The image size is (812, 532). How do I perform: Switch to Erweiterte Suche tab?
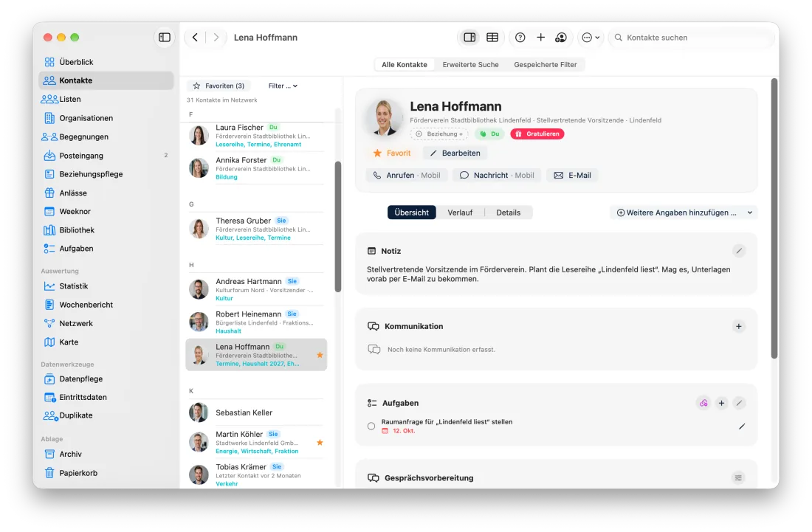[471, 65]
